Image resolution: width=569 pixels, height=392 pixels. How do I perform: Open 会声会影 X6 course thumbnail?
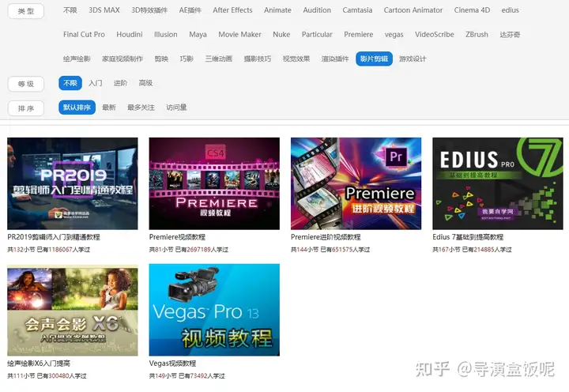(73, 310)
